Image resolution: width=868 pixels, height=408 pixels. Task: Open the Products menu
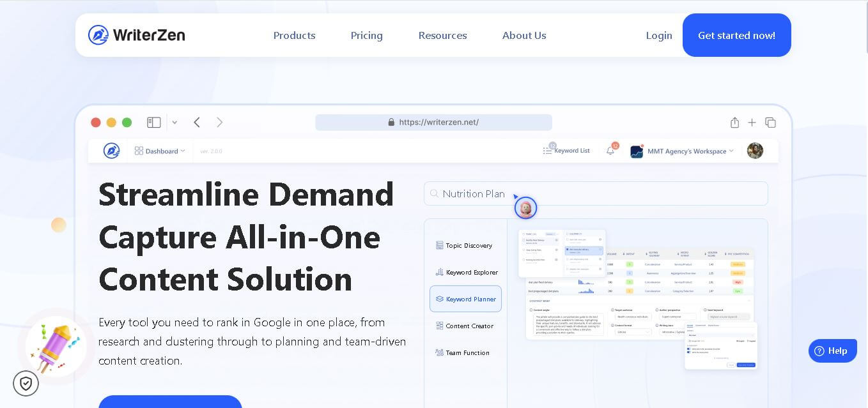294,36
